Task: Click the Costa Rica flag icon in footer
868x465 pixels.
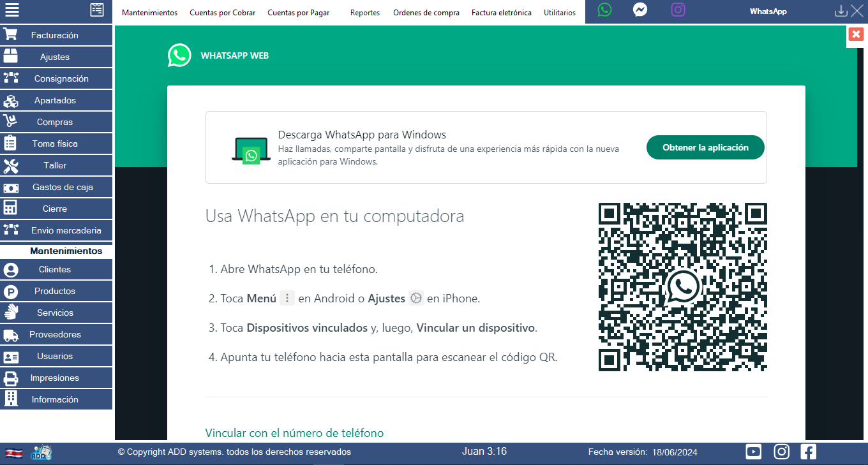Action: [14, 453]
